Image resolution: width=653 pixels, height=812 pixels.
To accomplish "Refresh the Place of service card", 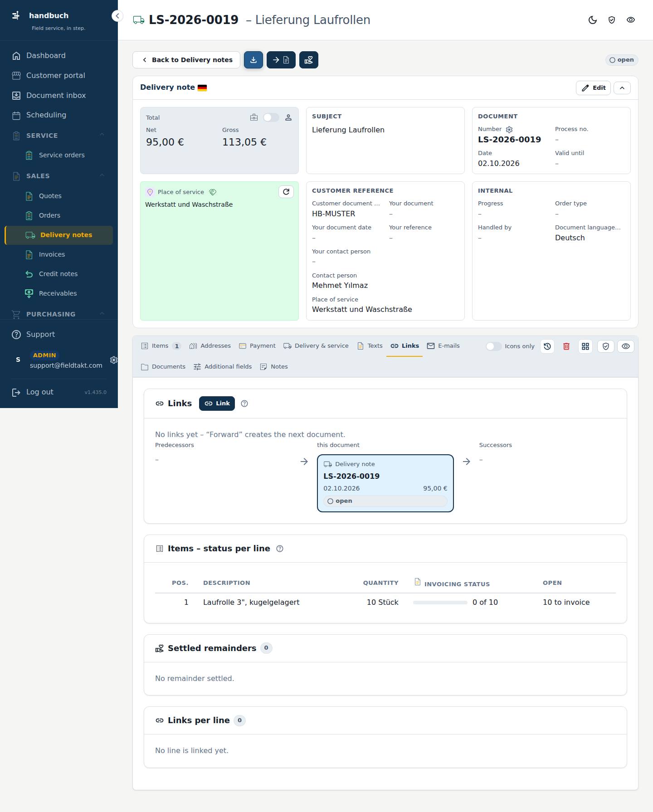I will click(x=286, y=192).
